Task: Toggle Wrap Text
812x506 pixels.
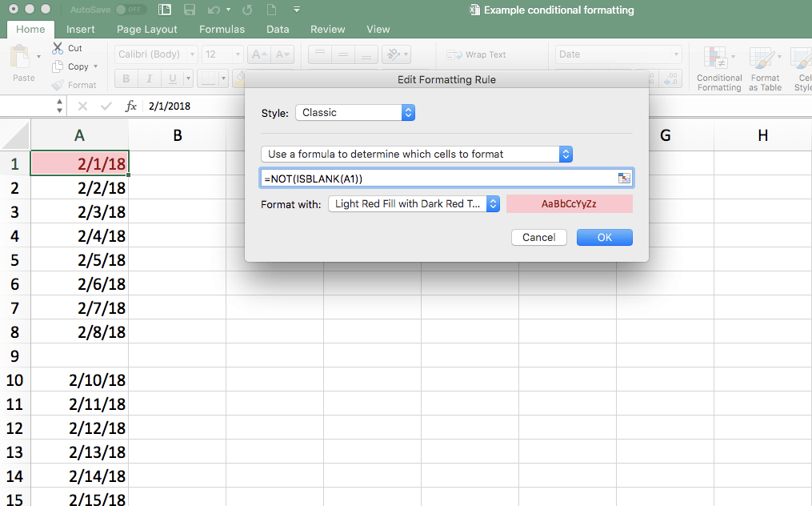Action: coord(476,54)
